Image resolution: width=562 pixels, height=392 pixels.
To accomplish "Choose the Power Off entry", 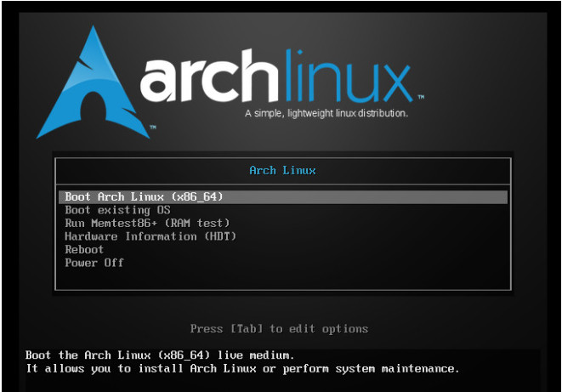I will pyautogui.click(x=94, y=263).
